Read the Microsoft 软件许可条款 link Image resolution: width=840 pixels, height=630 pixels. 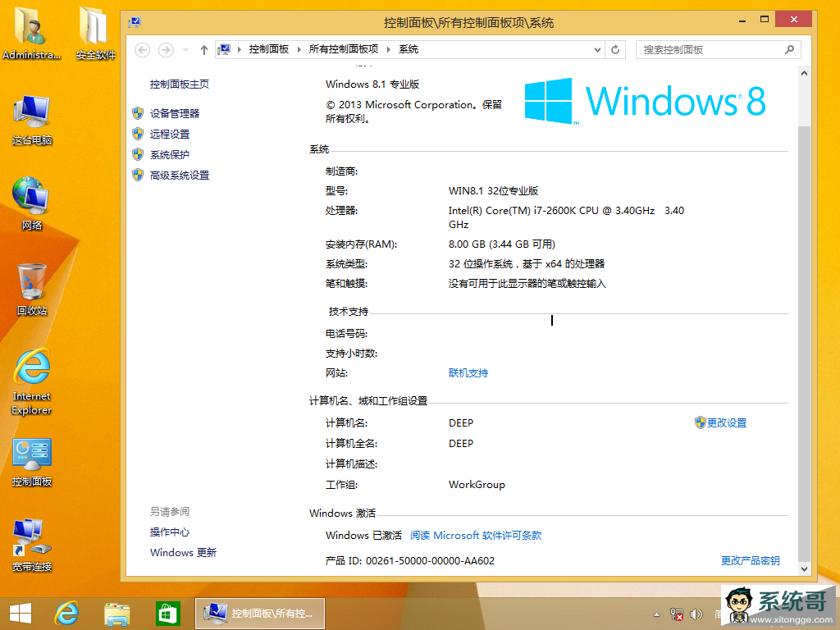tap(476, 535)
